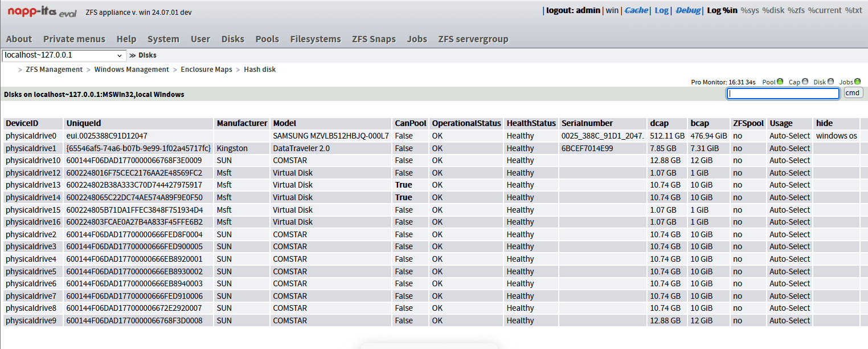
Task: Open the Filesystems menu
Action: [316, 39]
